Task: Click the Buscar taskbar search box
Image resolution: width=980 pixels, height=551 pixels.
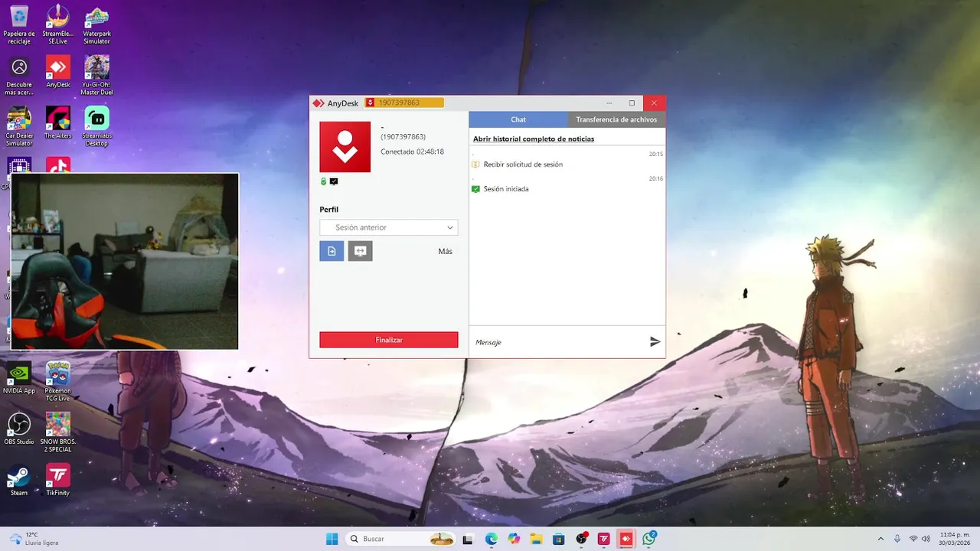Action: pyautogui.click(x=401, y=539)
